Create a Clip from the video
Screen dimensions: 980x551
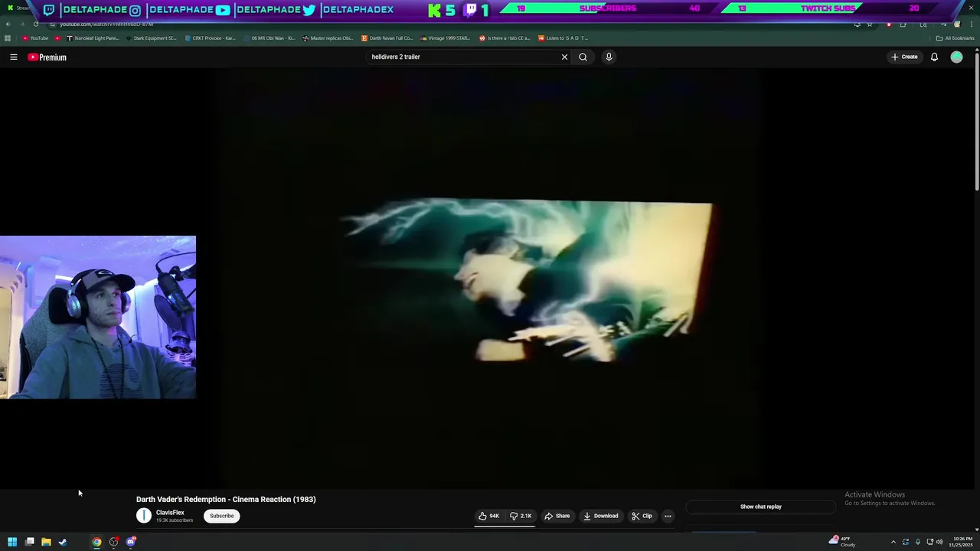click(x=642, y=516)
